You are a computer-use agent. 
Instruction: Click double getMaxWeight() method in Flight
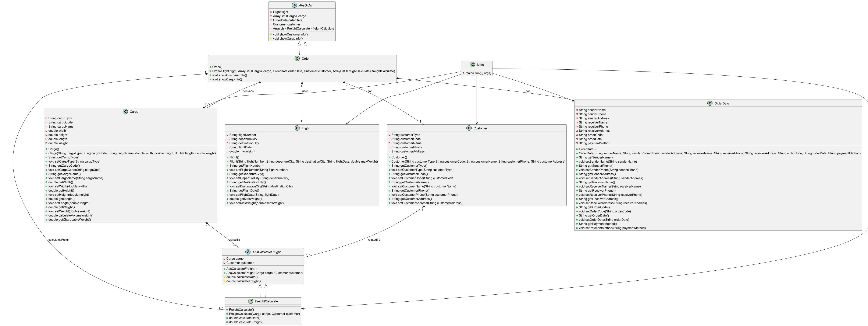click(245, 199)
